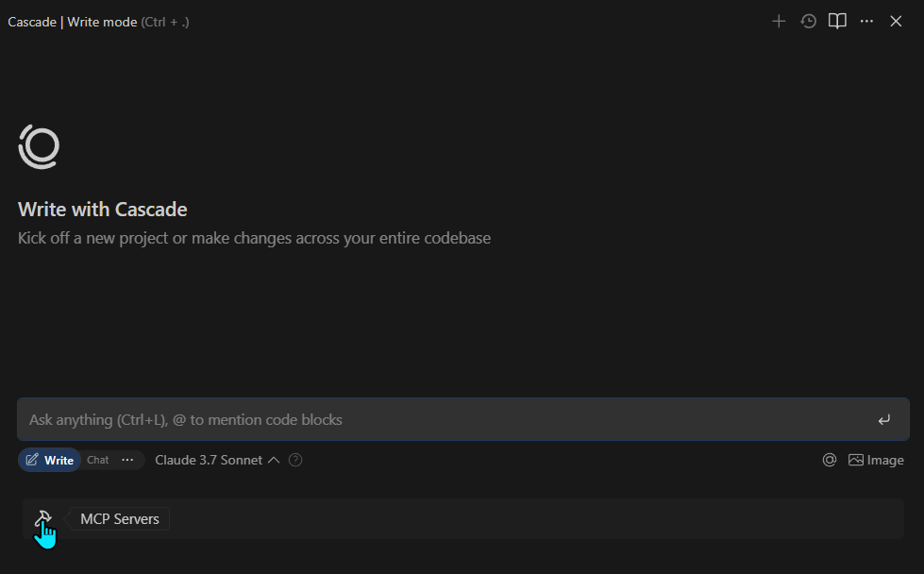Expand the chevron next to the model name

(274, 460)
